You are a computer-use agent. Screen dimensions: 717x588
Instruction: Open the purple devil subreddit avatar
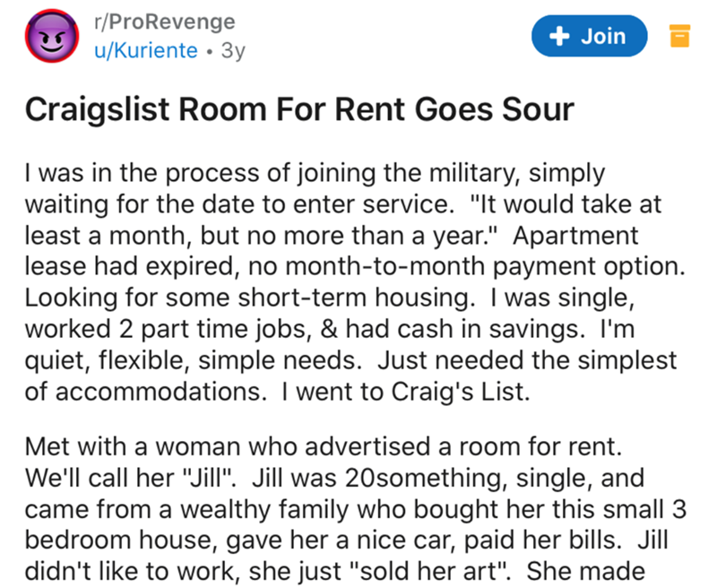click(x=52, y=36)
